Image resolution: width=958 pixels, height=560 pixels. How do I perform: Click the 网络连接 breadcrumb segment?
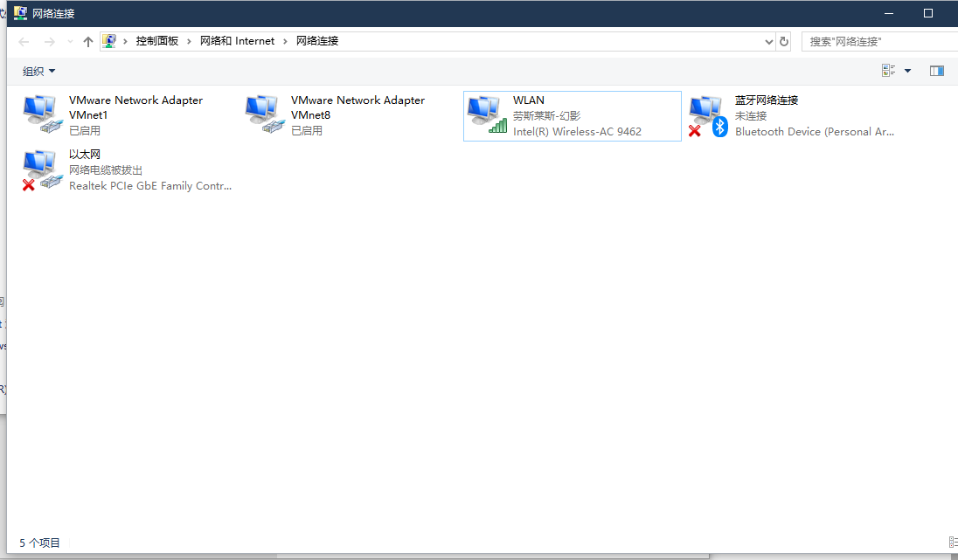pos(317,41)
